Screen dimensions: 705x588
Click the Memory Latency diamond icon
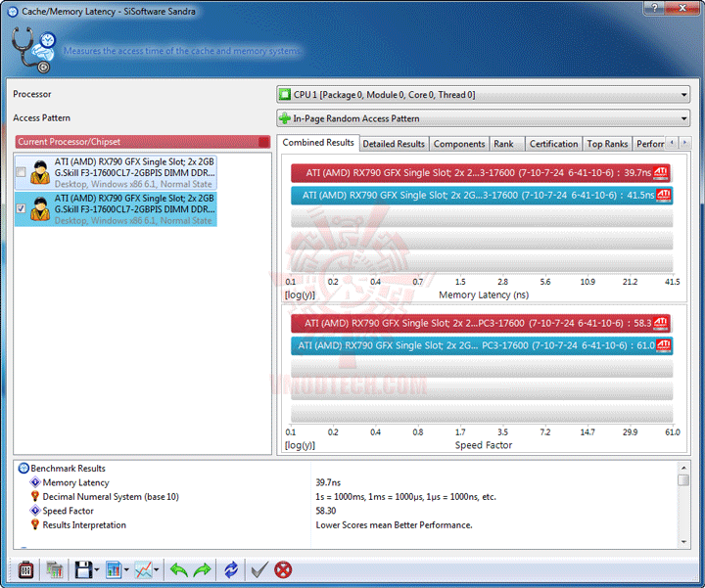(35, 482)
